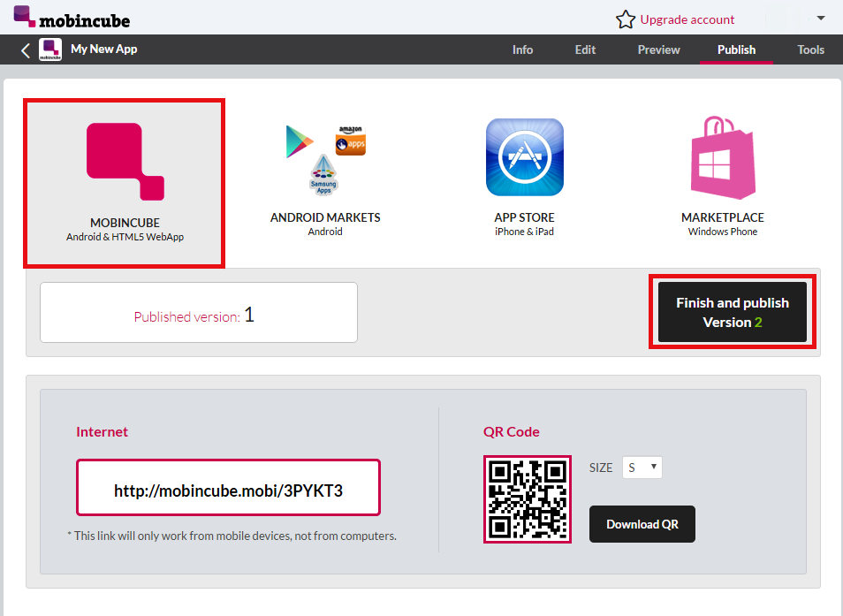Viewport: 843px width, 616px height.
Task: Click the Download QR button
Action: [x=642, y=524]
